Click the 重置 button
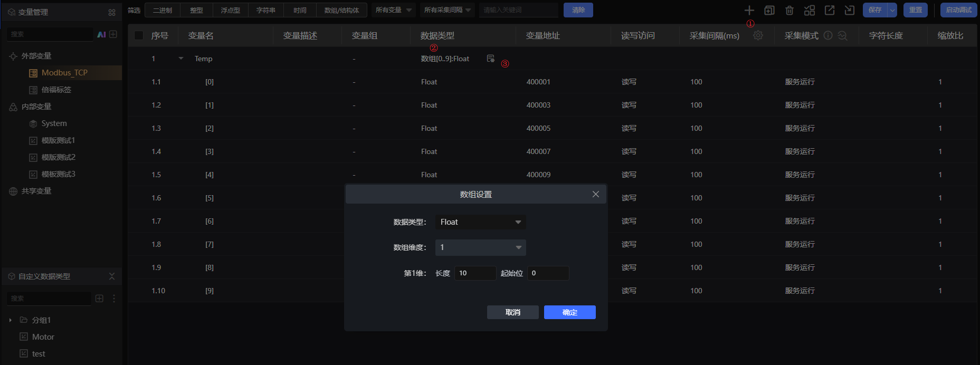 coord(916,10)
